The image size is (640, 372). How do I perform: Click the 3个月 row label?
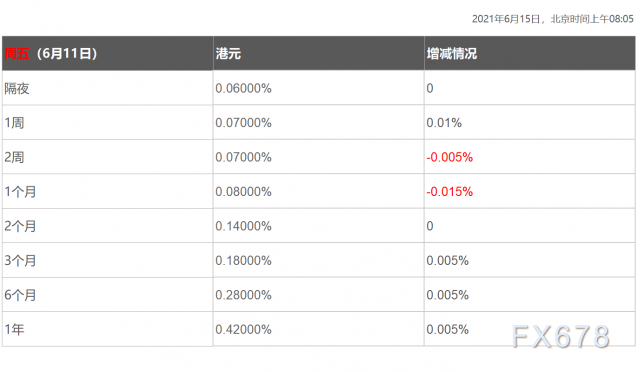click(x=20, y=261)
